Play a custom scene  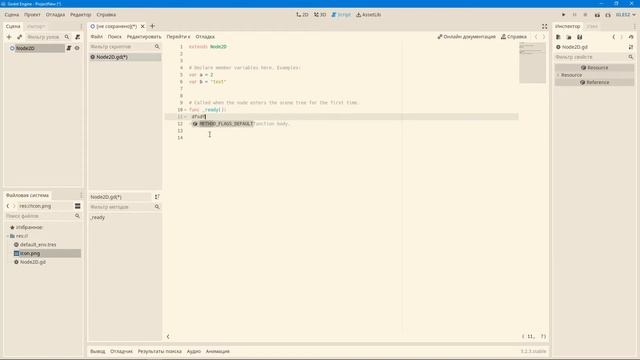pyautogui.click(x=608, y=15)
